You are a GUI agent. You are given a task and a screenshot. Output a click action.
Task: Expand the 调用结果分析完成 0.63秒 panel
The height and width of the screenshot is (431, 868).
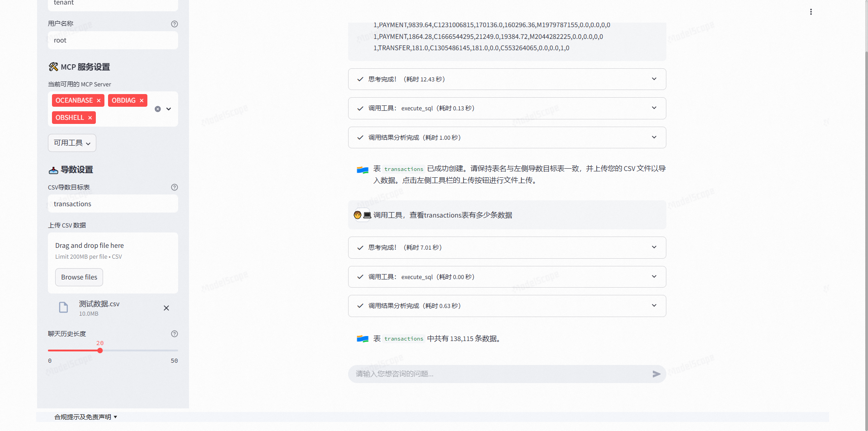pos(654,305)
